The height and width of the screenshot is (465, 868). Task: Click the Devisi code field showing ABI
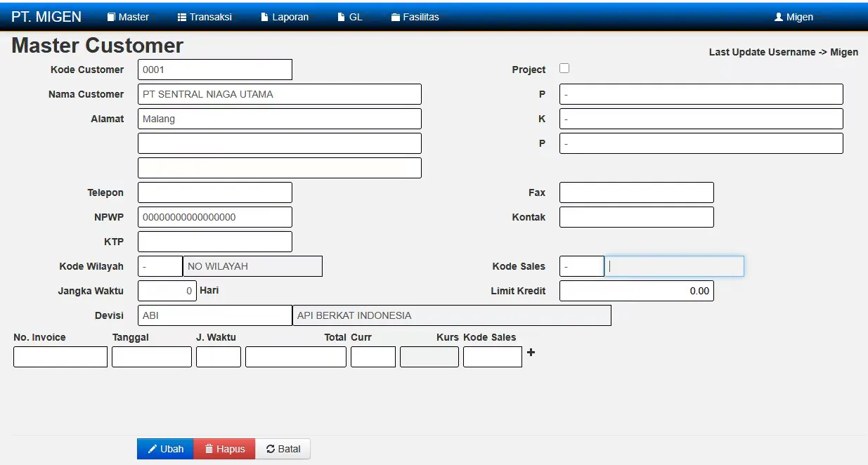pos(215,315)
